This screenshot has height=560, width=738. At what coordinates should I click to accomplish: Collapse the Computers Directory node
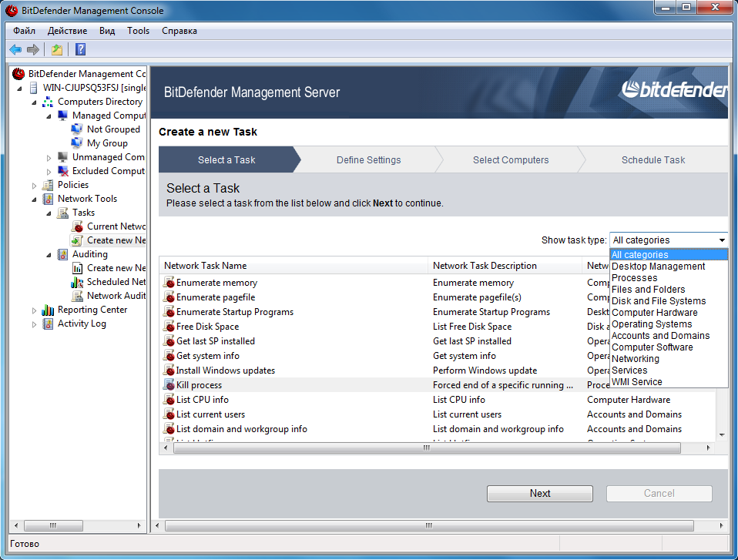coord(34,102)
